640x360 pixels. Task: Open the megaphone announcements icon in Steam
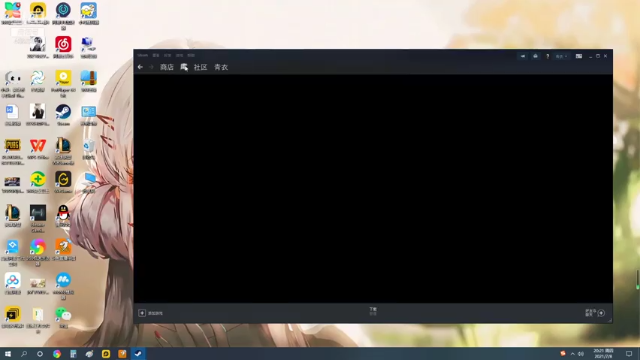523,56
